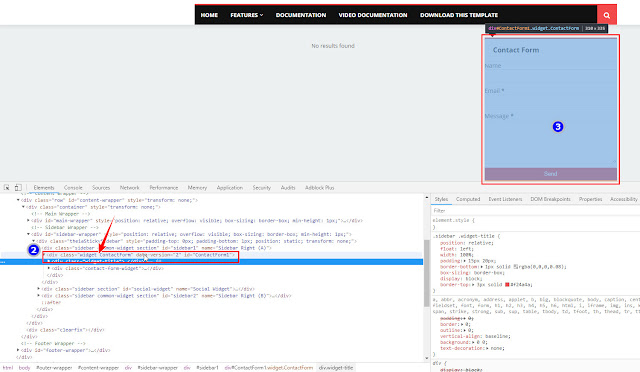The image size is (640, 372).
Task: Expand the contact-form-widget div node
Action: pos(49,269)
